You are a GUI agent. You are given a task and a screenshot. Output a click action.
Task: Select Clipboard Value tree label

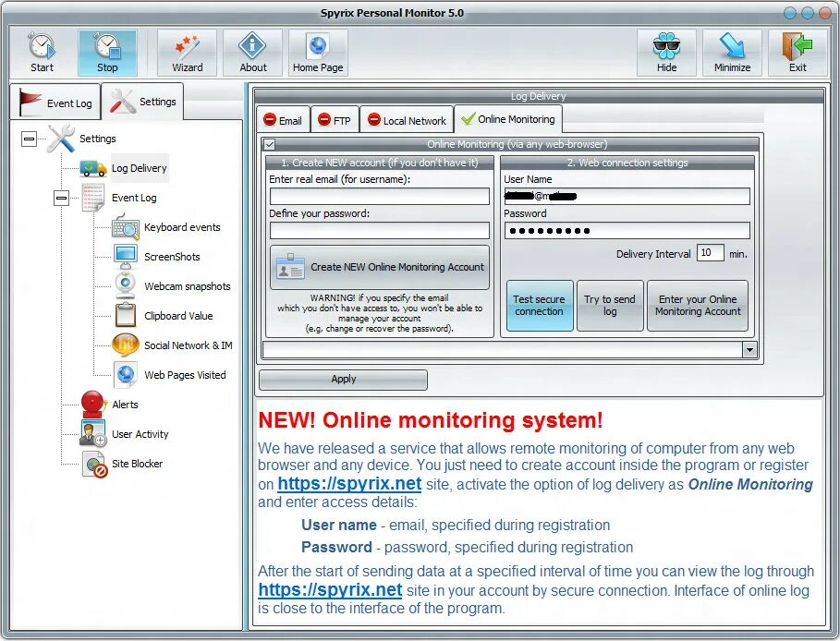(178, 315)
